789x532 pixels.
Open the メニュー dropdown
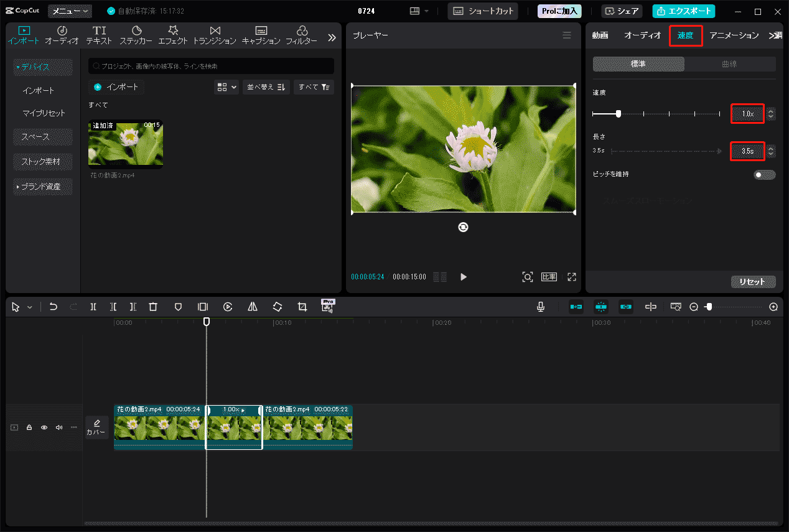coord(70,11)
